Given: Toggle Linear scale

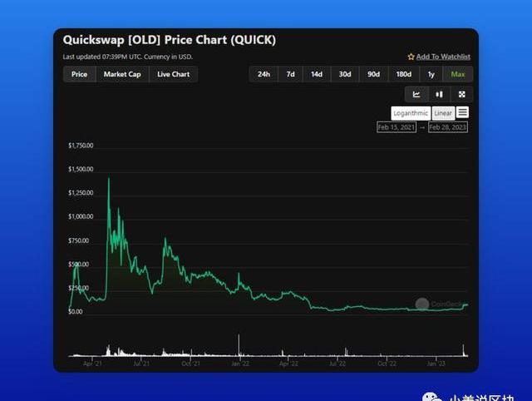Looking at the screenshot, I should pos(443,113).
